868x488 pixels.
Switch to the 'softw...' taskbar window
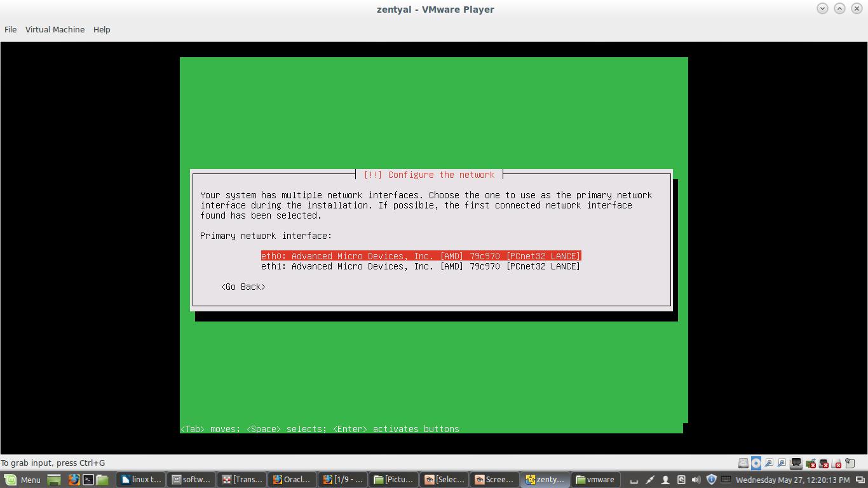point(191,480)
